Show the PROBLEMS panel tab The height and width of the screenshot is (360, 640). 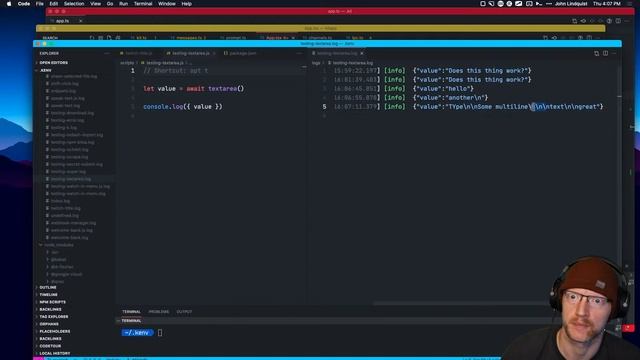[x=159, y=312]
